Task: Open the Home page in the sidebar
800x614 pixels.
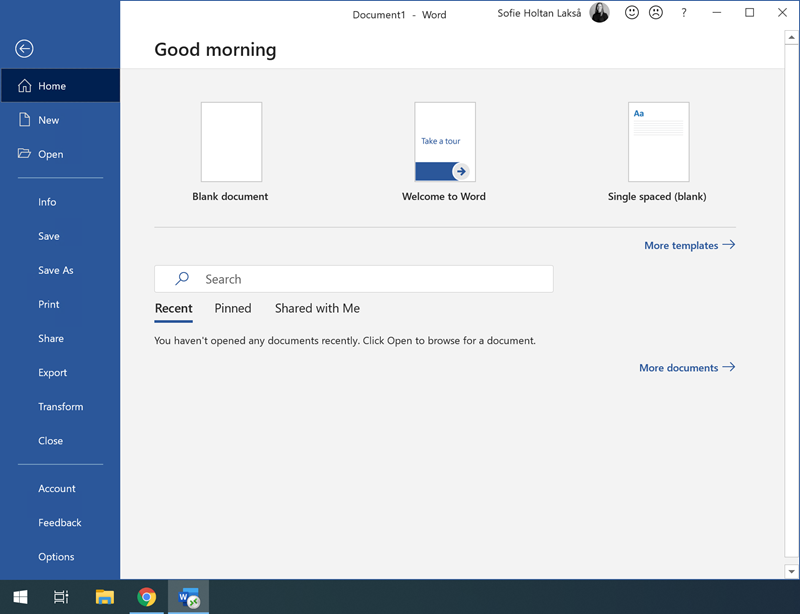Action: 60,86
